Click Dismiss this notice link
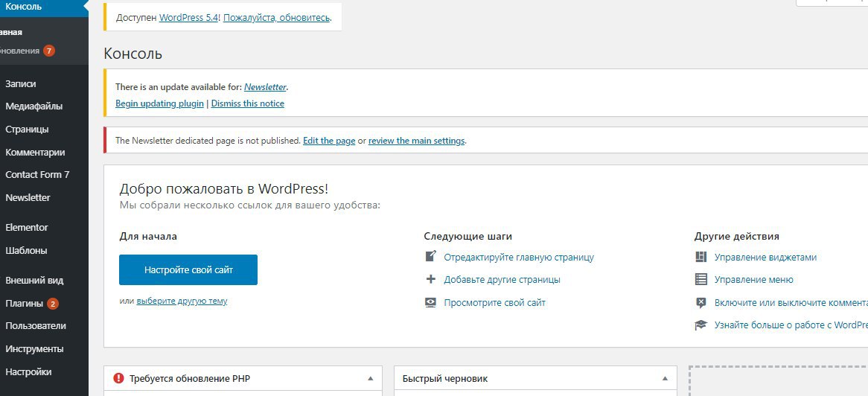The image size is (868, 396). [x=247, y=103]
